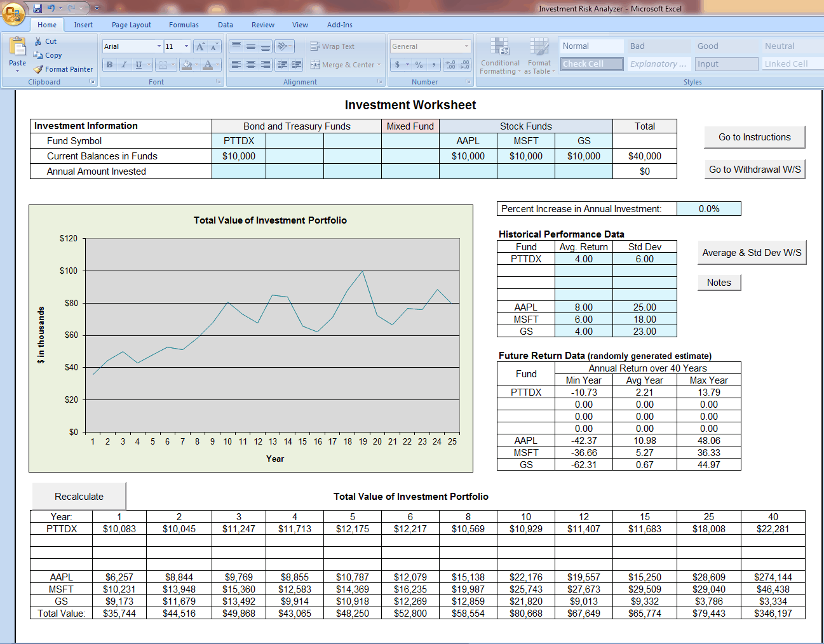824x644 pixels.
Task: Open the Alignment dialog launcher
Action: [380, 82]
